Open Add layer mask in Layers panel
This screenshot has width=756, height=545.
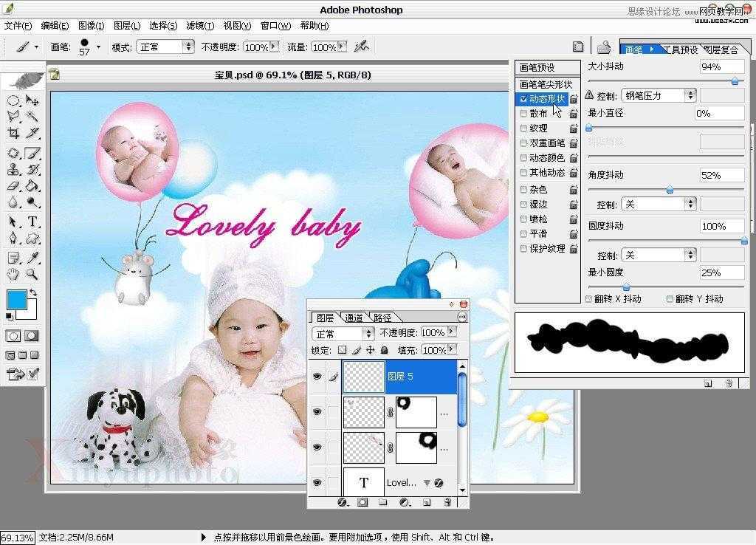362,501
